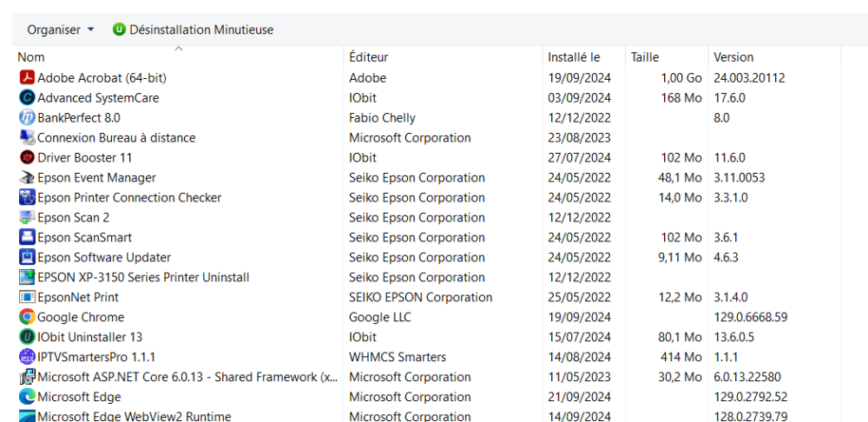Click the Adobe publisher cell
The image size is (868, 422).
(367, 77)
